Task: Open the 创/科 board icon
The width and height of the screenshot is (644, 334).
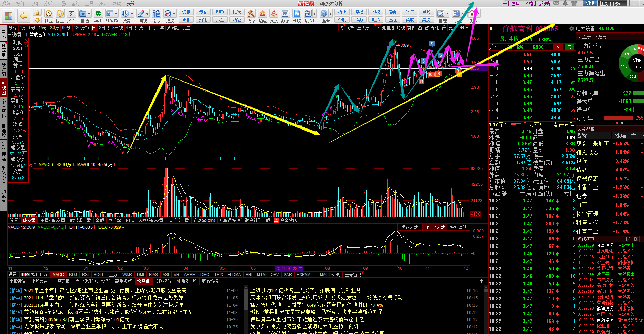Action: [308, 14]
